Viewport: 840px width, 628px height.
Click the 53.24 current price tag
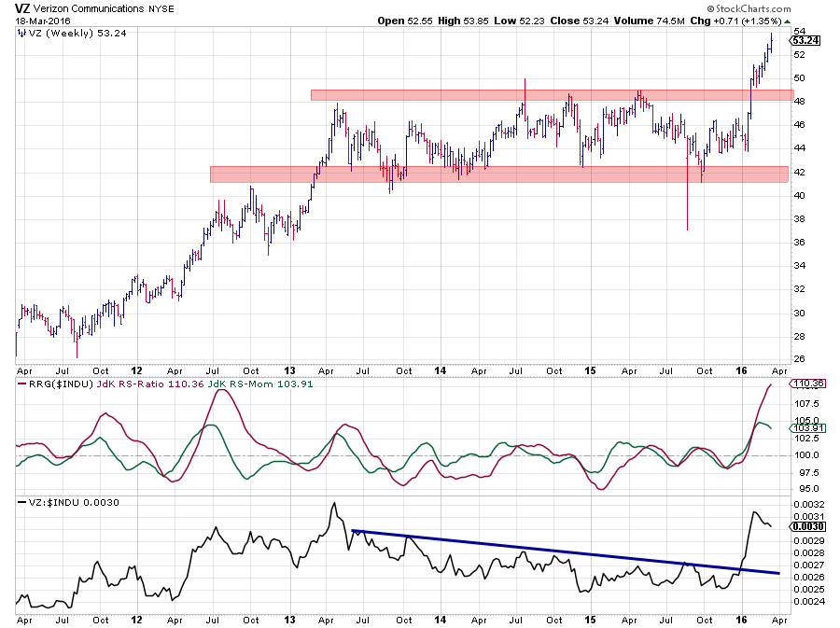tap(804, 40)
